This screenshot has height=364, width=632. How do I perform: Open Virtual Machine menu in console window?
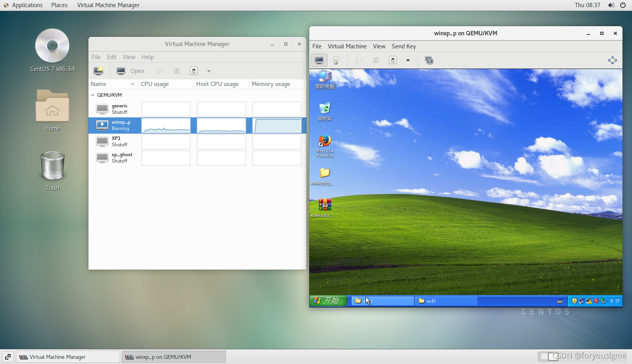(347, 46)
